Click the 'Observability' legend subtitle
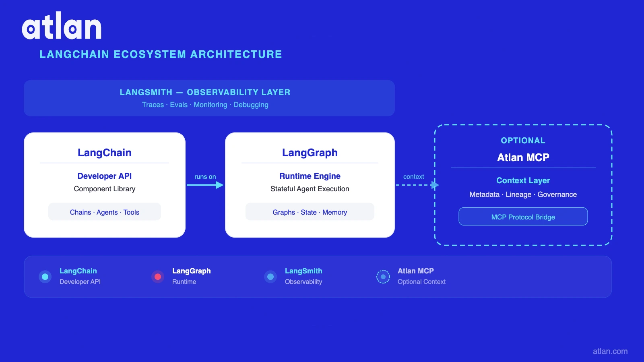Image resolution: width=644 pixels, height=362 pixels. click(303, 282)
